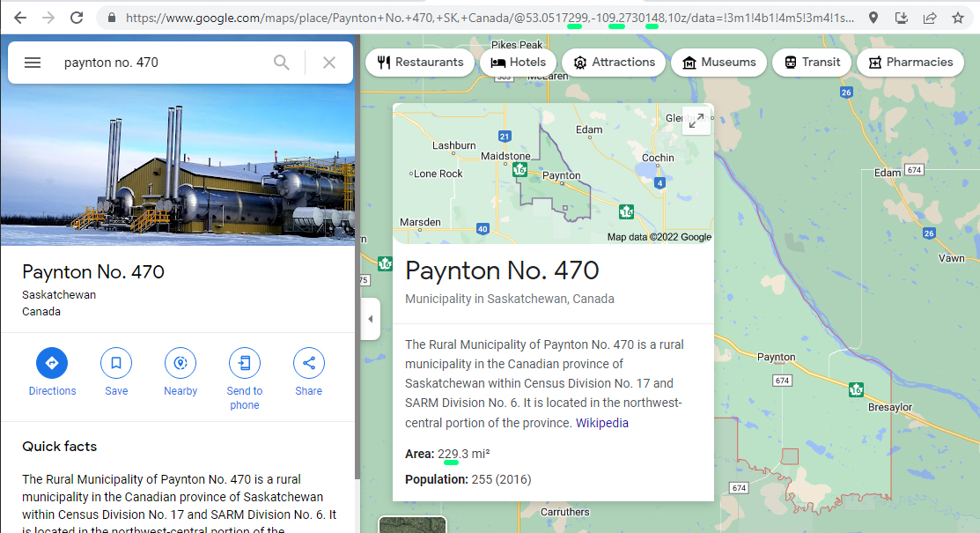Click the location pin icon in the address bar
The image size is (980, 533).
873,18
